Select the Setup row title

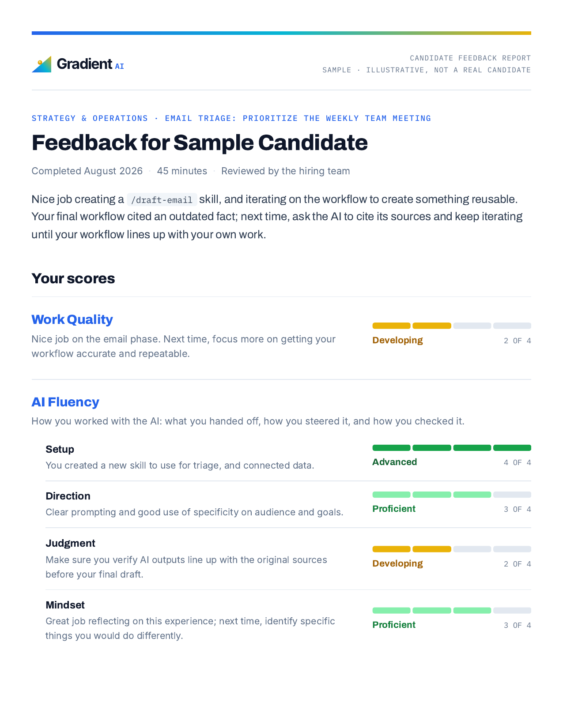[60, 449]
